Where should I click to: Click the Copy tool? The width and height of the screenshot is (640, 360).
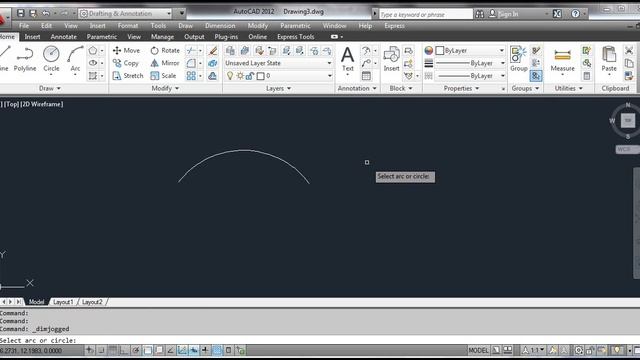[x=126, y=63]
